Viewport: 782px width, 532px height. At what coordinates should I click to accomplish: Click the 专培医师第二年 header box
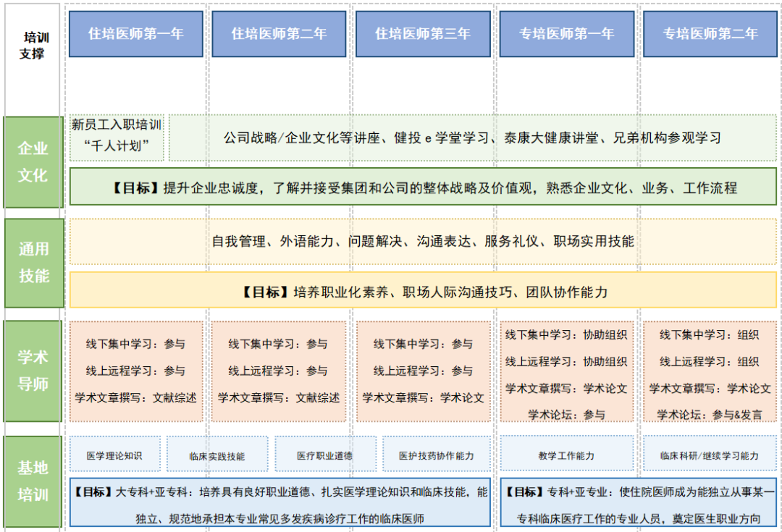(710, 34)
